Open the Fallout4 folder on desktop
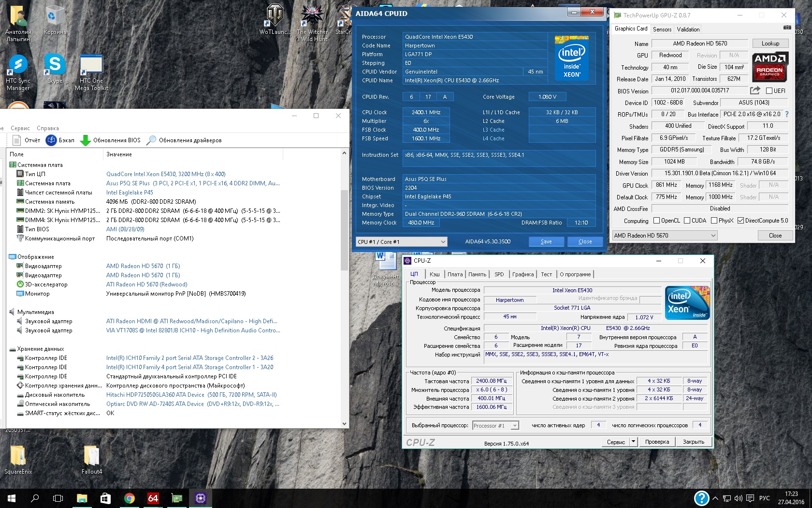Viewport: 812px width, 508px height. [x=91, y=460]
